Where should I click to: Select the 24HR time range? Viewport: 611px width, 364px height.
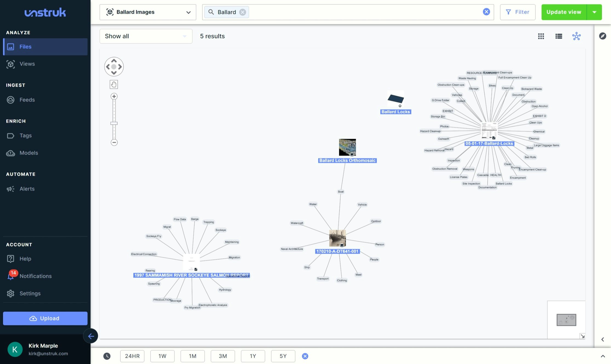(x=132, y=356)
